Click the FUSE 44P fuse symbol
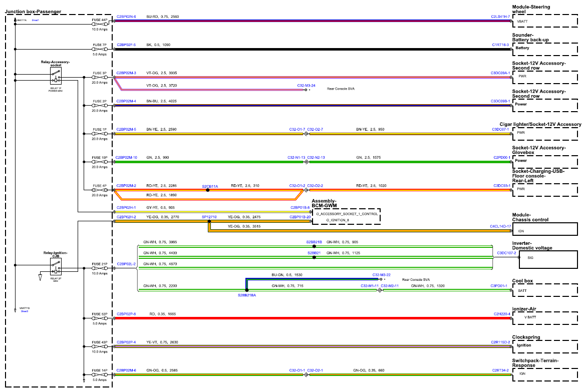The height and width of the screenshot is (392, 586). 100,25
